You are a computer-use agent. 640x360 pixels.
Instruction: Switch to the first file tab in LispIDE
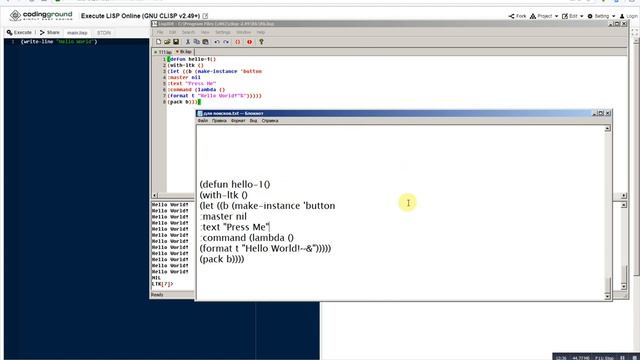click(164, 52)
